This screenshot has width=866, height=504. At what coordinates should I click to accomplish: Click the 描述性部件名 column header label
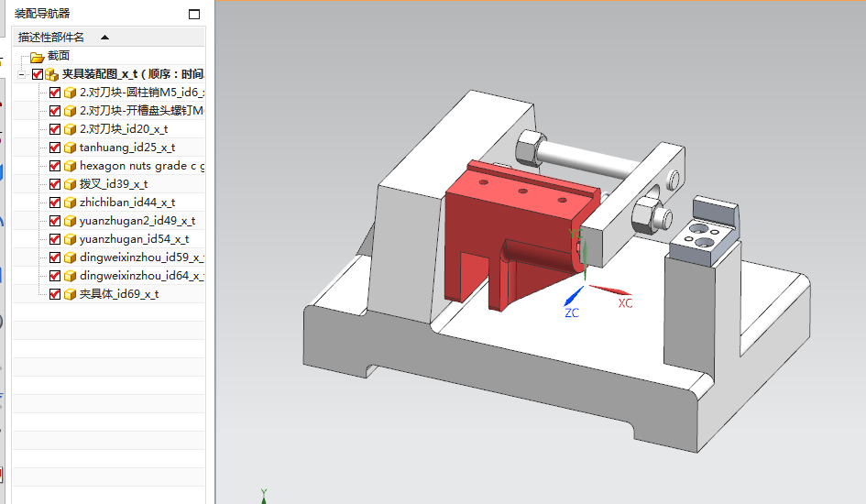[51, 38]
